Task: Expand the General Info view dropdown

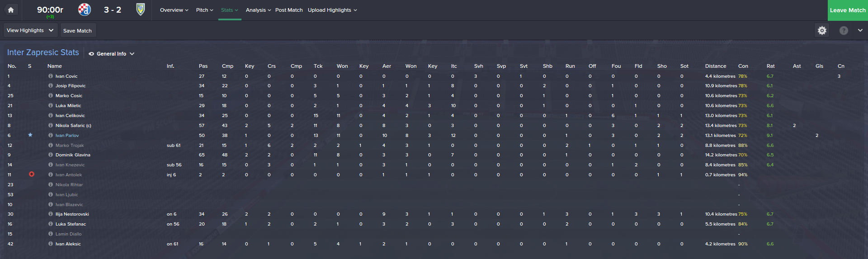Action: point(112,54)
